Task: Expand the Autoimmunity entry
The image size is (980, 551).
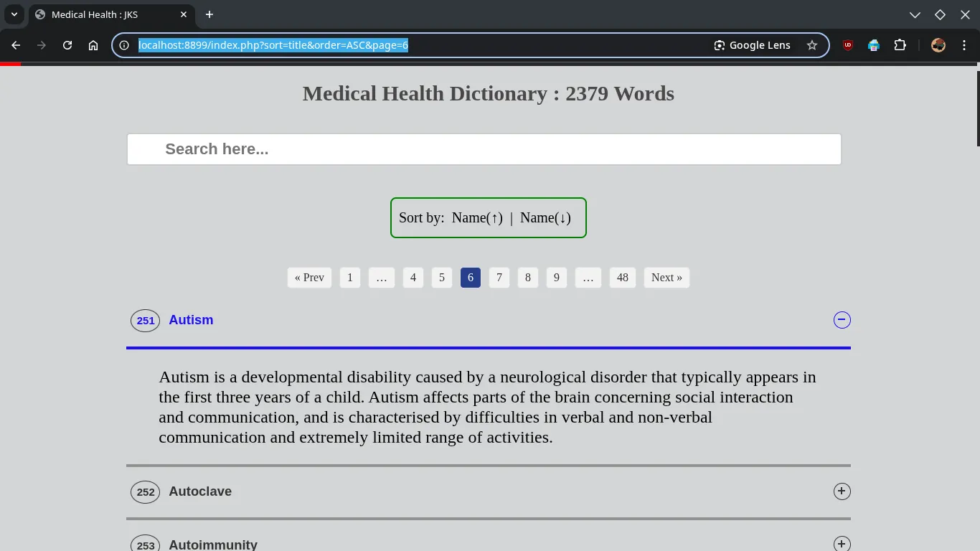Action: tap(842, 544)
